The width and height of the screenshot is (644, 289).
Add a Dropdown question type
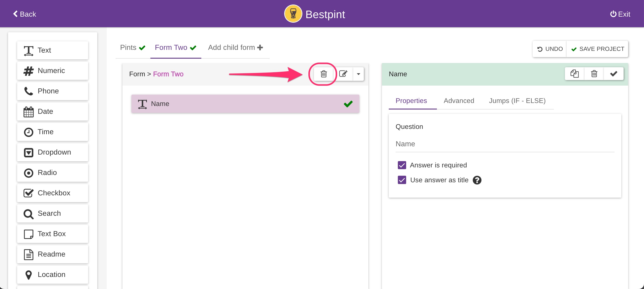(x=53, y=152)
